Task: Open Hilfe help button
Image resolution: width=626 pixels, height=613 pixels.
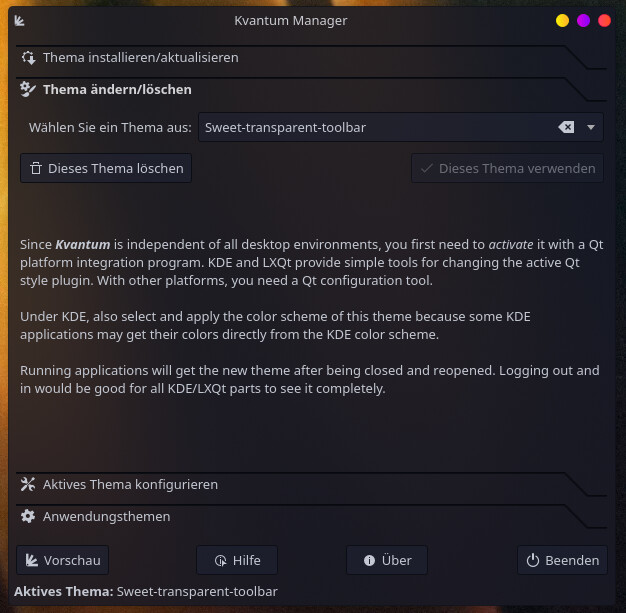Action: (x=236, y=561)
